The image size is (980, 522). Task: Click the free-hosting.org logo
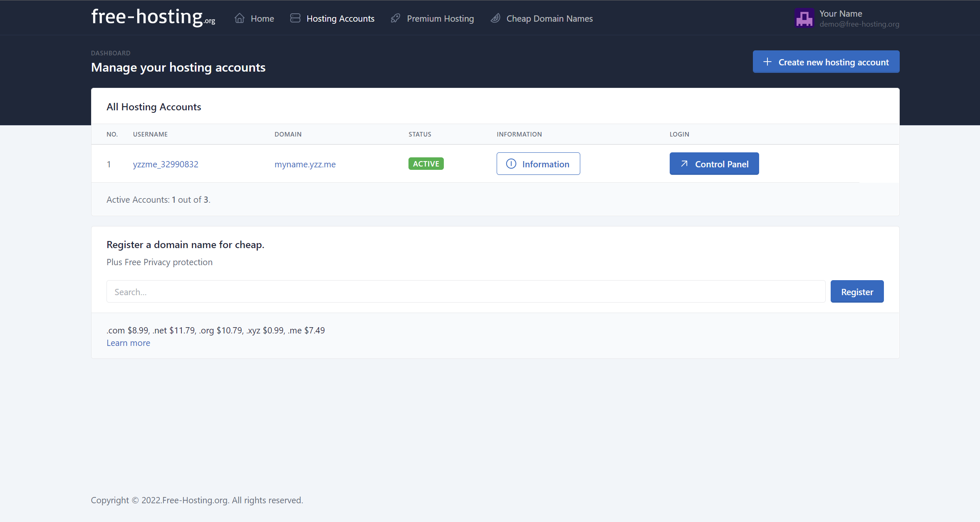pos(153,17)
